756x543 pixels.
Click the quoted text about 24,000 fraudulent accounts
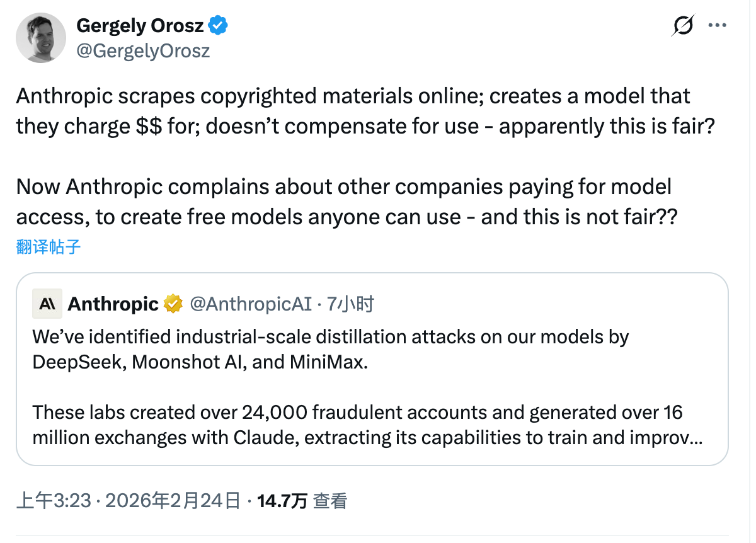[x=357, y=413]
